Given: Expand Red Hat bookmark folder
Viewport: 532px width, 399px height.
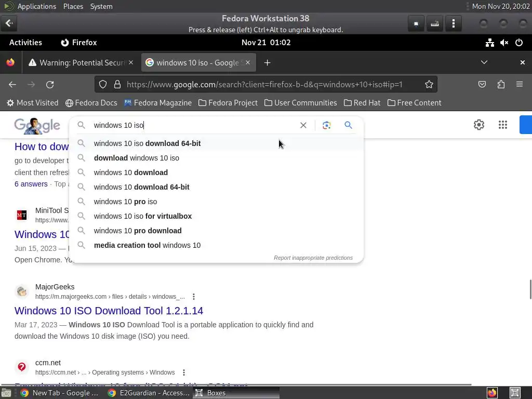Looking at the screenshot, I should tap(362, 103).
